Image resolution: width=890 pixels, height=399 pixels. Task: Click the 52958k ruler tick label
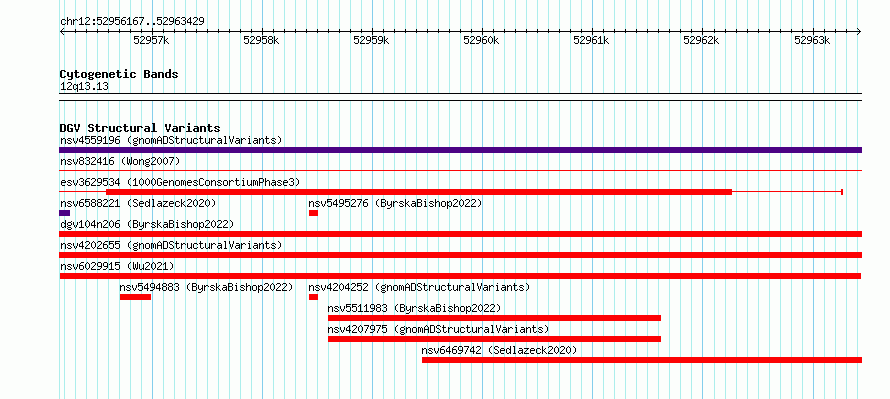pyautogui.click(x=261, y=40)
